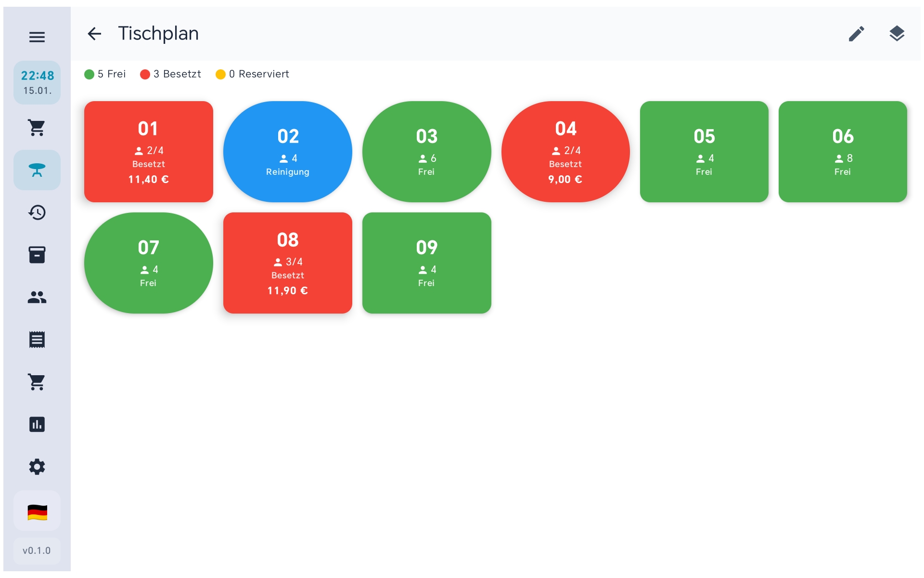
Task: Open the cash drawer function
Action: [37, 254]
